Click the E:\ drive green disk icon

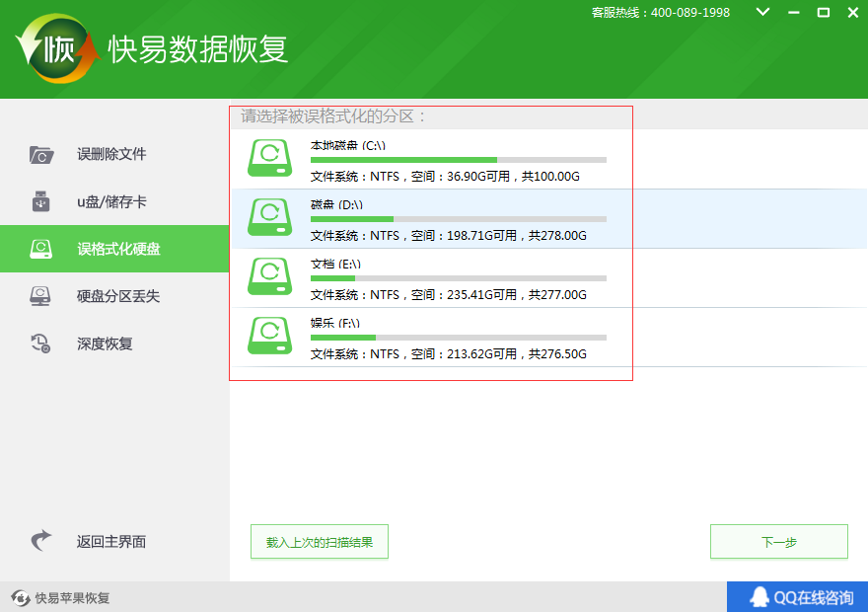point(269,276)
